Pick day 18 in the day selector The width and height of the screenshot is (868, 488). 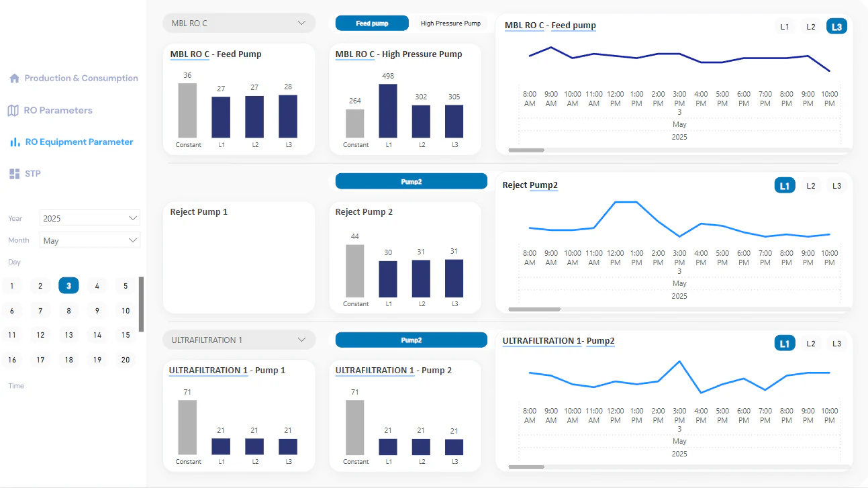coord(68,360)
